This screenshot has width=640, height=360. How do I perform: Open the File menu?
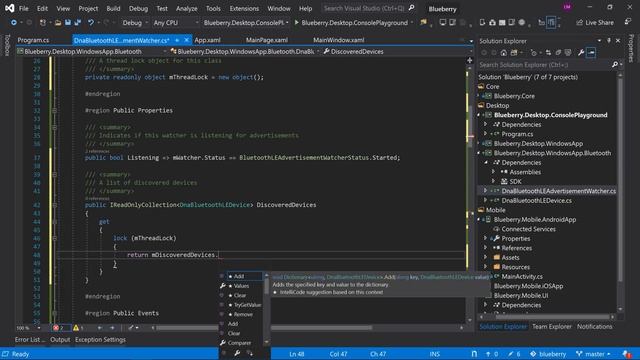tap(24, 8)
